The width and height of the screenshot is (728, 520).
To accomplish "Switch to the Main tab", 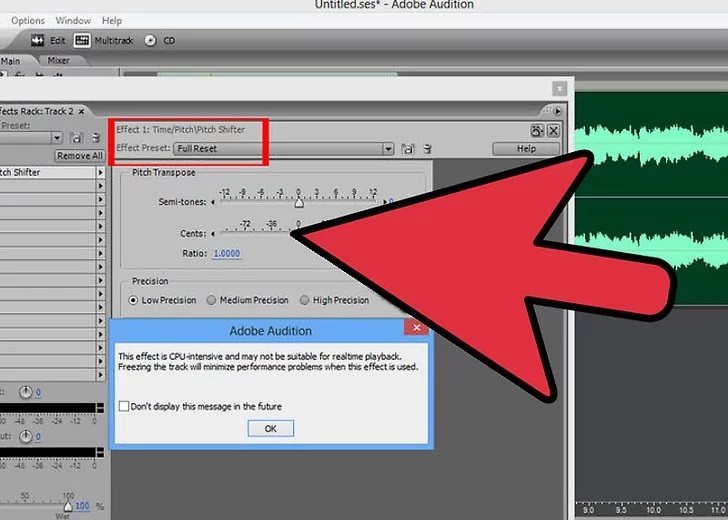I will pos(10,61).
